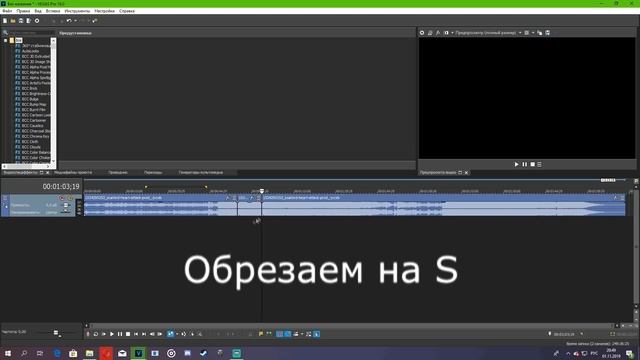
Task: Switch to the Проводник tab
Action: [118, 173]
